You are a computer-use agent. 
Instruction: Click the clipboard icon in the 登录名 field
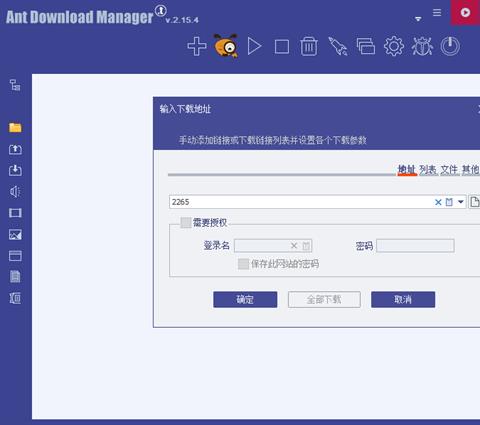(x=306, y=246)
